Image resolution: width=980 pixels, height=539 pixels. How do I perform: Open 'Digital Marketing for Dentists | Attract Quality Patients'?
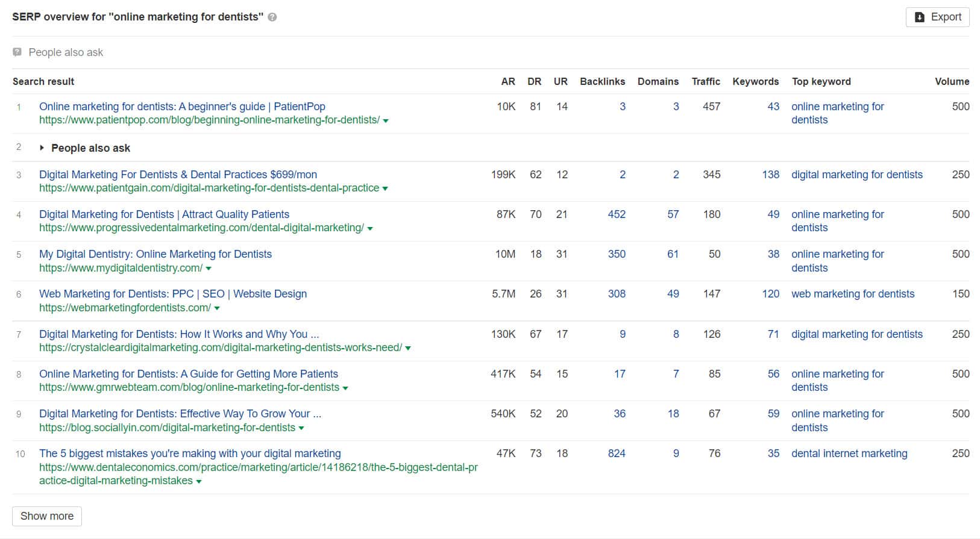164,214
